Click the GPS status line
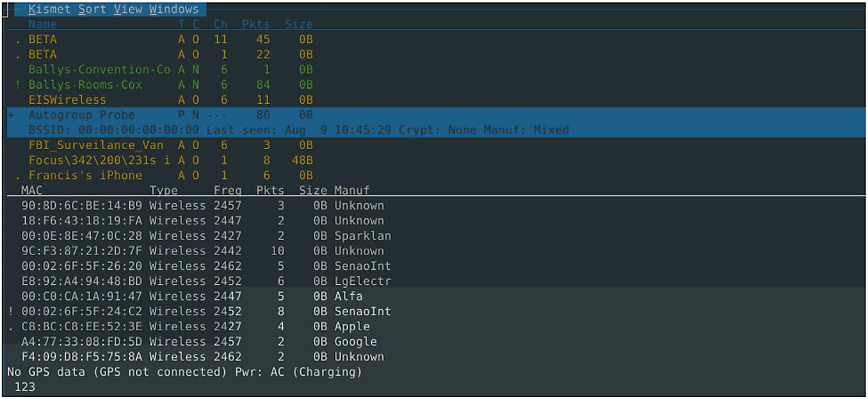868x399 pixels. tap(185, 372)
